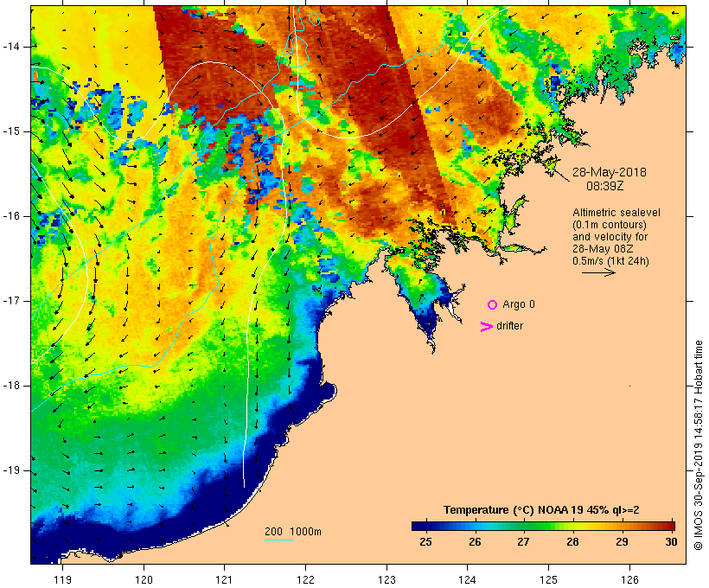
Task: Click the latitude axis label '-18'
Action: pos(11,386)
